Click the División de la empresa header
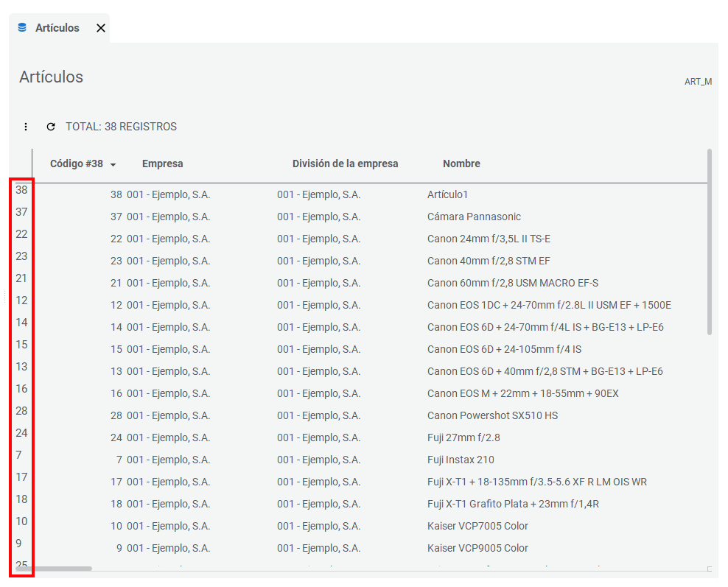Screen dimensions: 728x587 [x=345, y=164]
